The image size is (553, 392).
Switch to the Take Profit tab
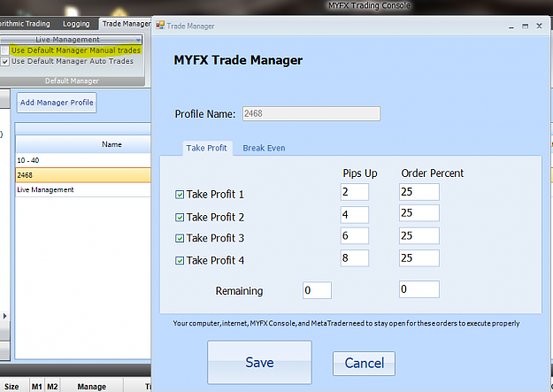tap(207, 148)
